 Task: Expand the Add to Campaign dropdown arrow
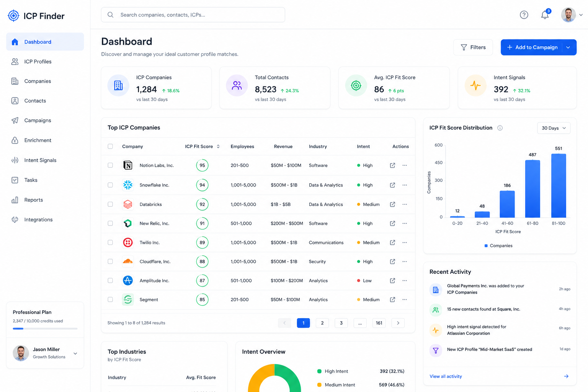(x=568, y=47)
